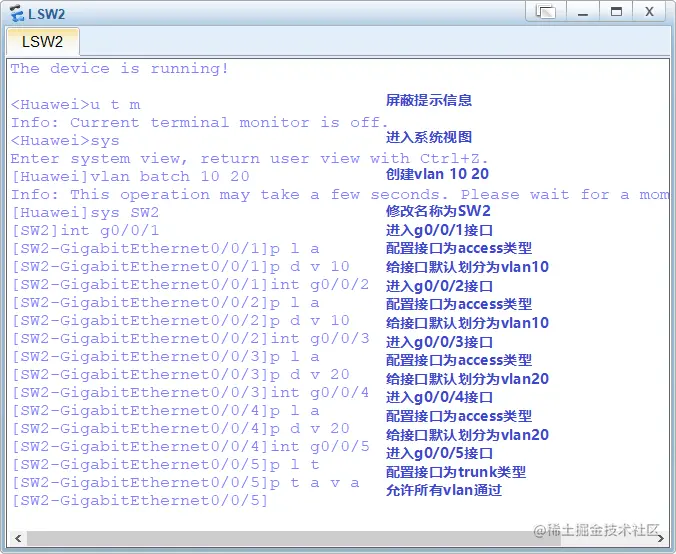Viewport: 676px width, 554px height.
Task: Click 'Info: Current terminal monitor is off.' line
Action: pyautogui.click(x=200, y=123)
